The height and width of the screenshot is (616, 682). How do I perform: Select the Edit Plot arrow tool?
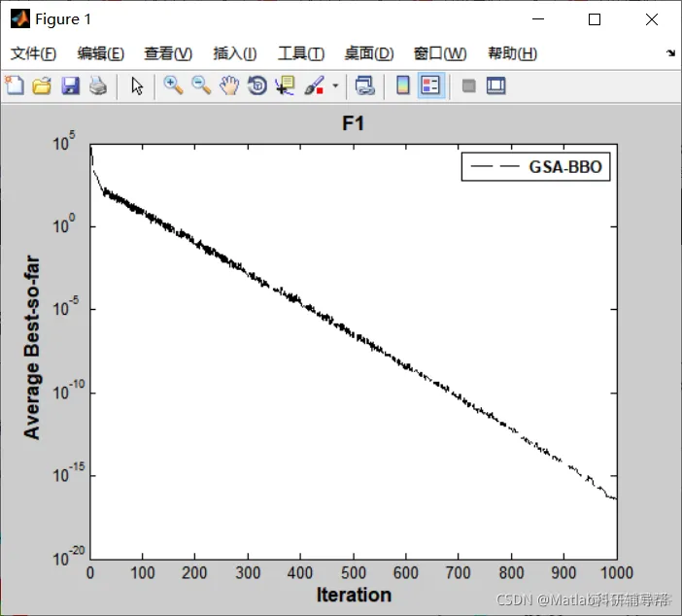[x=137, y=86]
